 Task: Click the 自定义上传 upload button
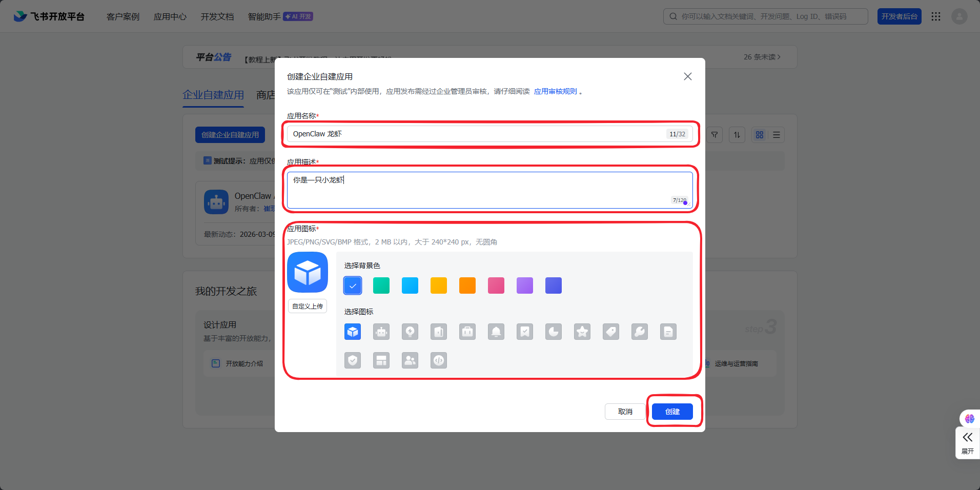(x=308, y=306)
